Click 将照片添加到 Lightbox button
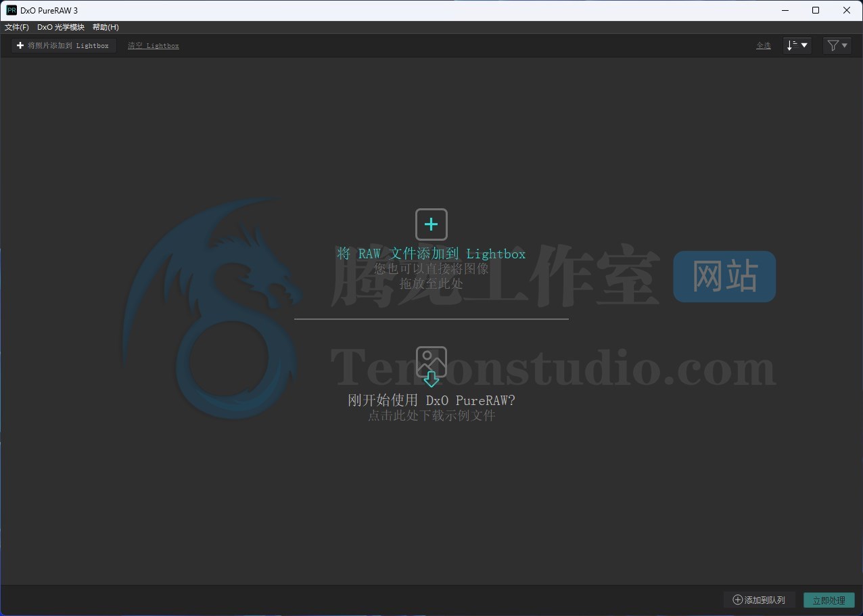The image size is (863, 616). [x=64, y=45]
